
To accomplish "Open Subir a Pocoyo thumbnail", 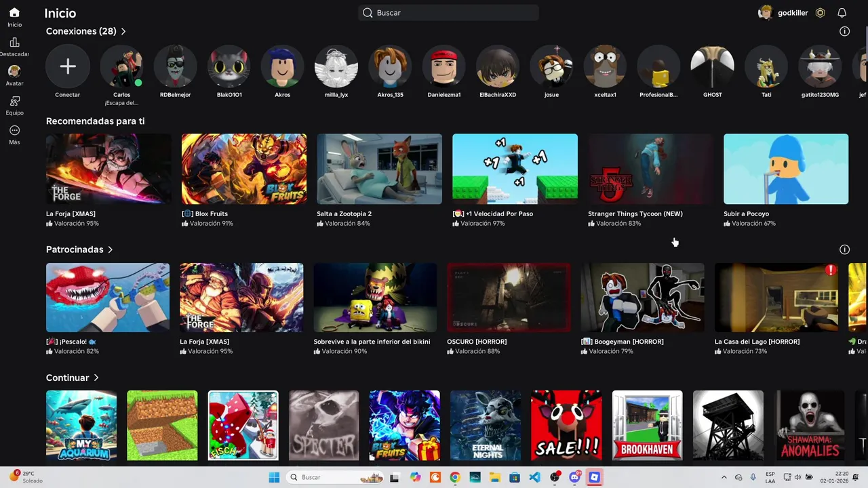I will (x=786, y=169).
